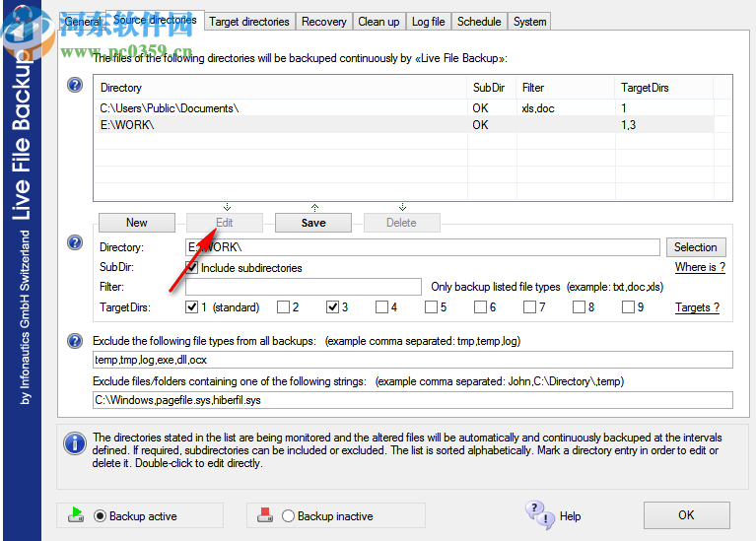Screen dimensions: 756x541
Task: Open the System tab
Action: [x=529, y=22]
